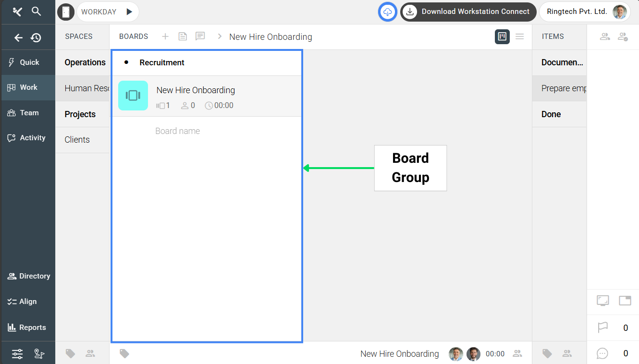The image size is (639, 364).
Task: Expand breadcrumb chevron before New Hire Onboarding
Action: [220, 36]
